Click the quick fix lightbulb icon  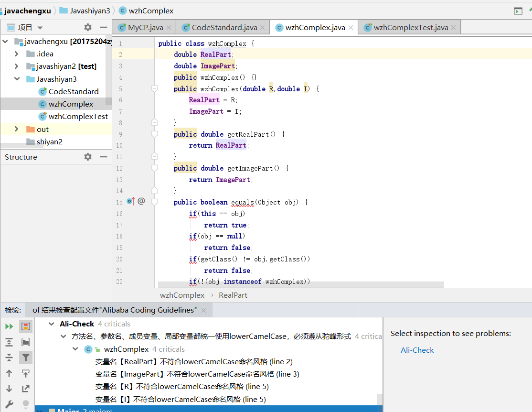pyautogui.click(x=26, y=404)
